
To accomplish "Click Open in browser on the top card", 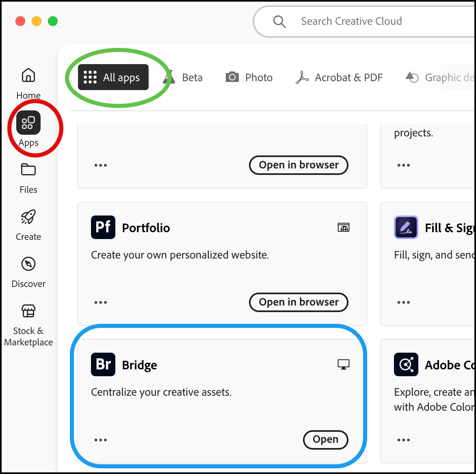I will click(299, 165).
